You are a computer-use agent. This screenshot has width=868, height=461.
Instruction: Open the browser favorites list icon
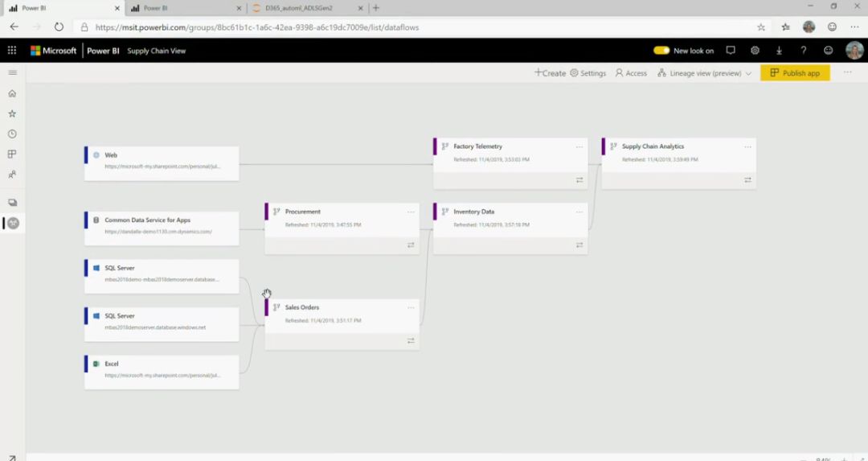pos(785,27)
